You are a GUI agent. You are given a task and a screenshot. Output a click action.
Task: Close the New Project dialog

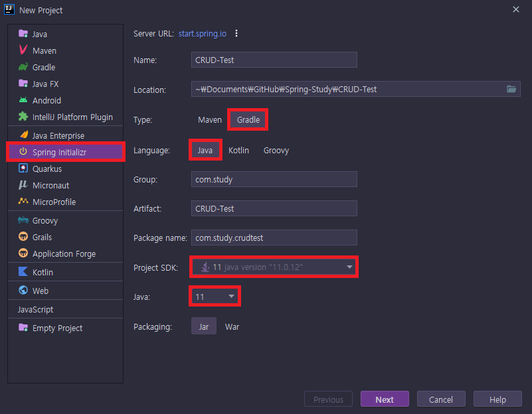[x=515, y=9]
